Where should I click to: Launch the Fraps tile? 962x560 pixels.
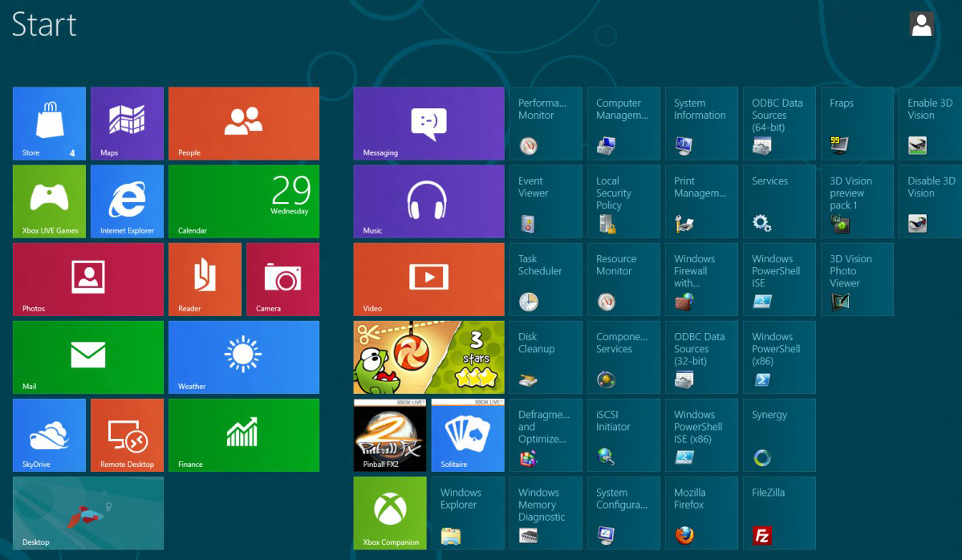pos(857,124)
